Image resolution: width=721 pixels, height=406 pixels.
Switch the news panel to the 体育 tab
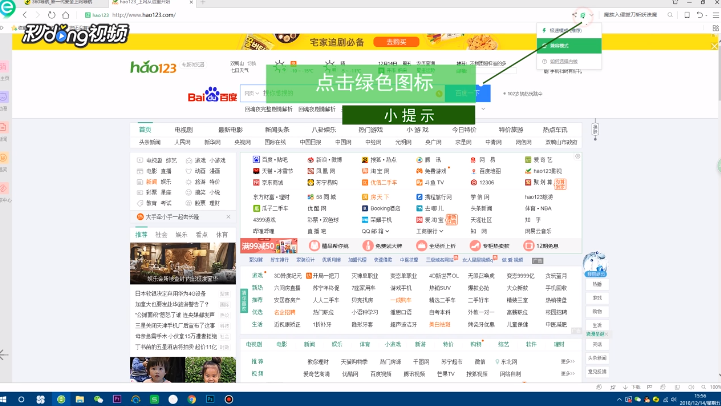222,234
